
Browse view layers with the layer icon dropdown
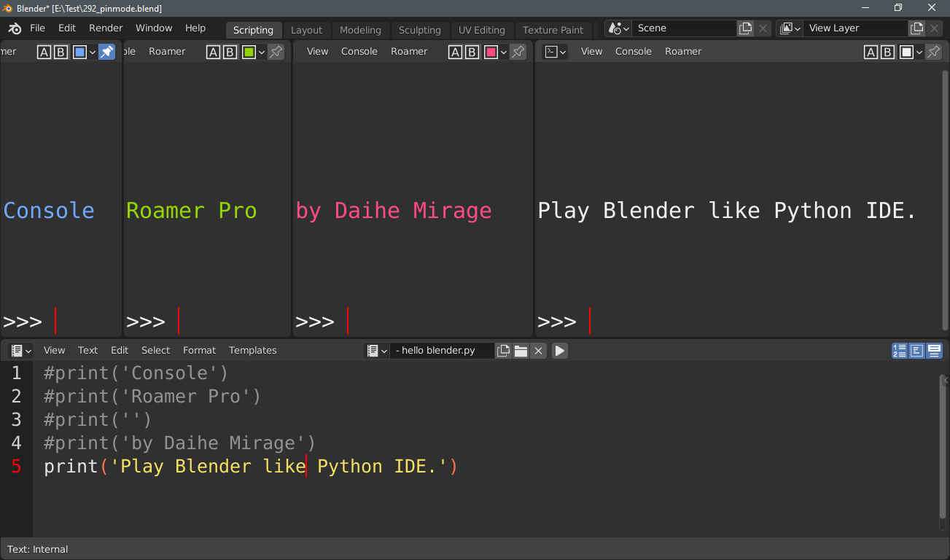pos(790,28)
